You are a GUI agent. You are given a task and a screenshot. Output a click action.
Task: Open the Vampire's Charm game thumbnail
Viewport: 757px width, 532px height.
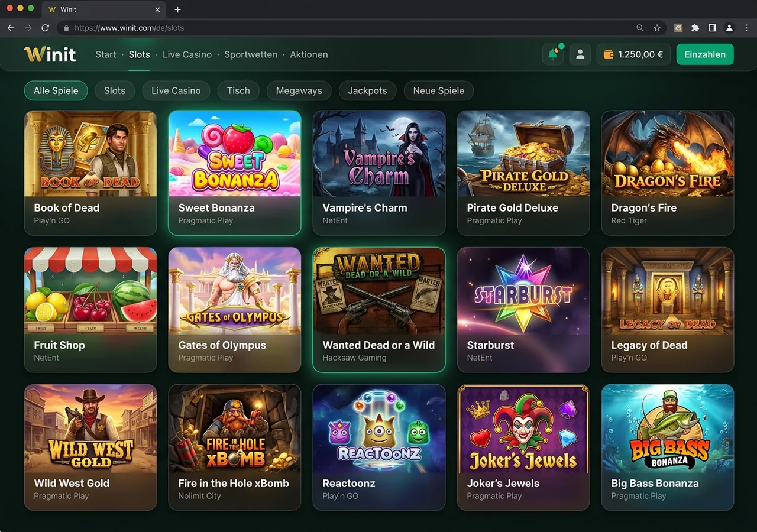pos(379,154)
